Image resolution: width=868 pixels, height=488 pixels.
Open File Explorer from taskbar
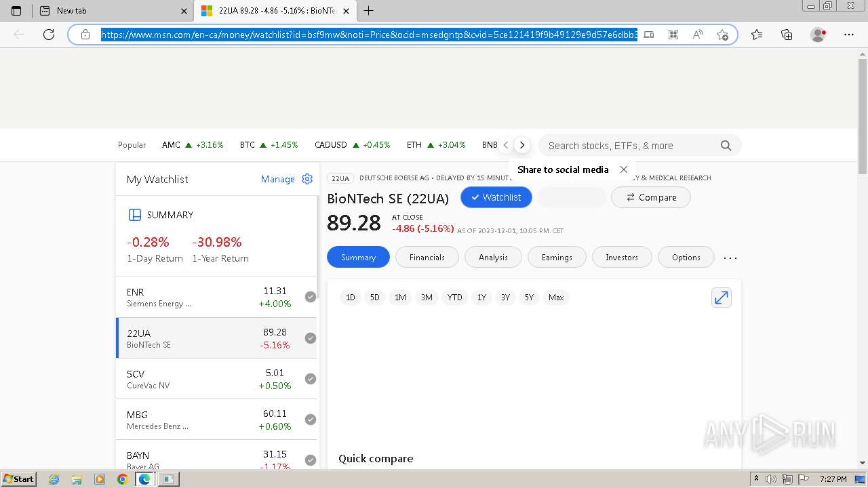[x=77, y=479]
